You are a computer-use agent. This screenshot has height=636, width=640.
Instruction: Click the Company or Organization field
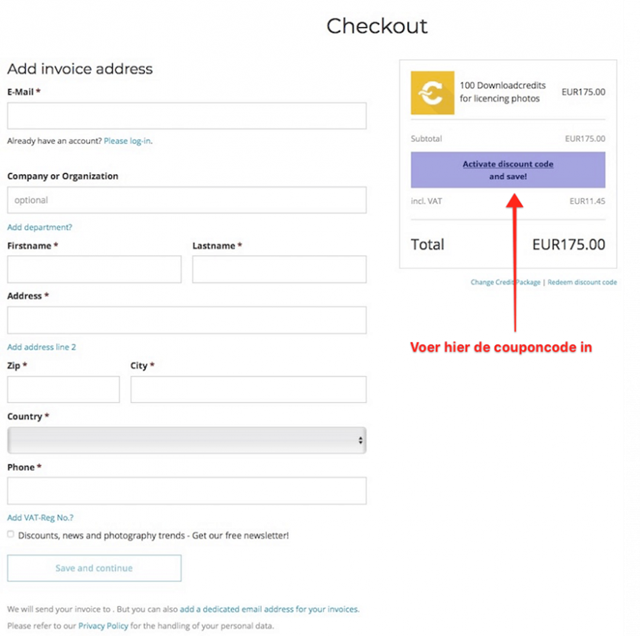point(186,200)
